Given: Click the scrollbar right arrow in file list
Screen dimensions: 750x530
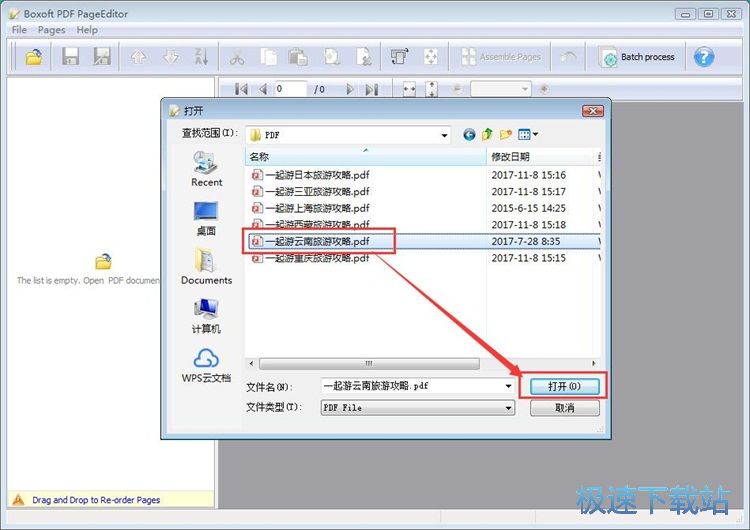Looking at the screenshot, I should pos(594,364).
